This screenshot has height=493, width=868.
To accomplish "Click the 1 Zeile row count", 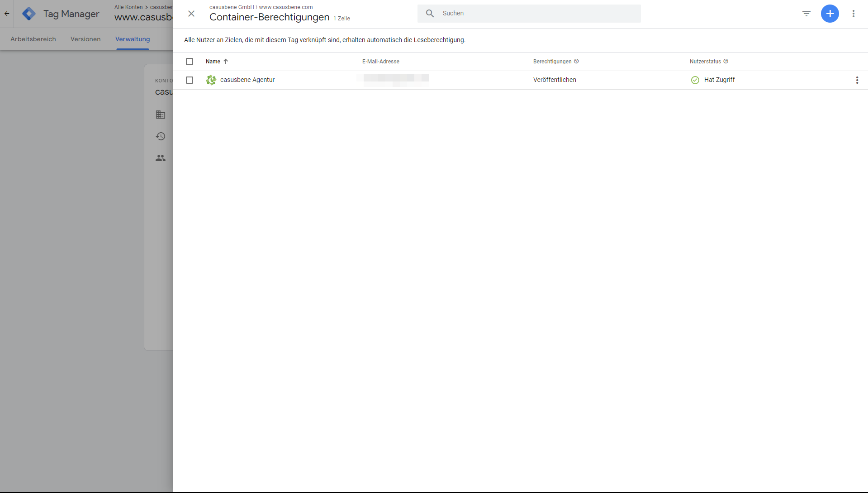I will pos(342,19).
